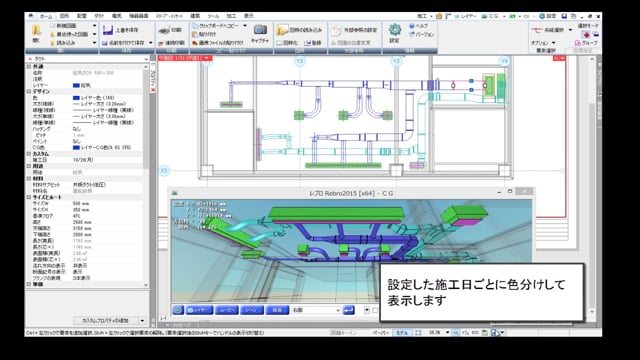Image resolution: width=640 pixels, height=360 pixels.
Task: Open the クリップボードへコピー dropdown arrow
Action: (245, 26)
